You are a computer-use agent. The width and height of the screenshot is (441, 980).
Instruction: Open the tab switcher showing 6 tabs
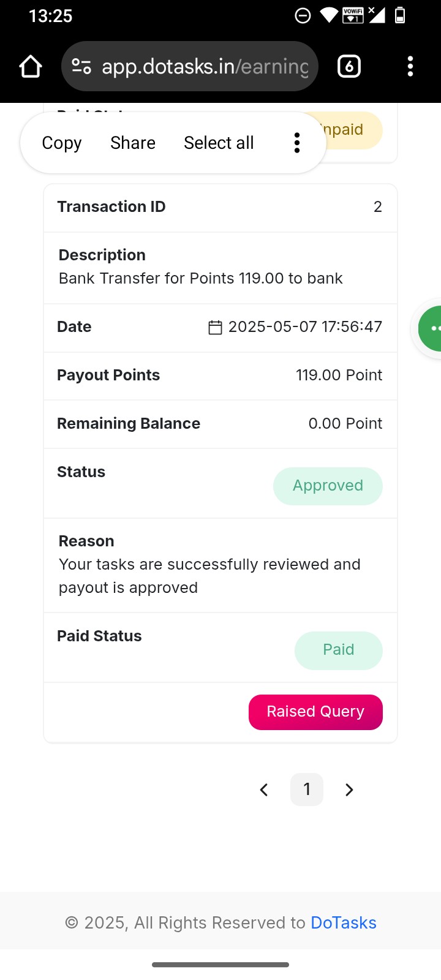[349, 66]
